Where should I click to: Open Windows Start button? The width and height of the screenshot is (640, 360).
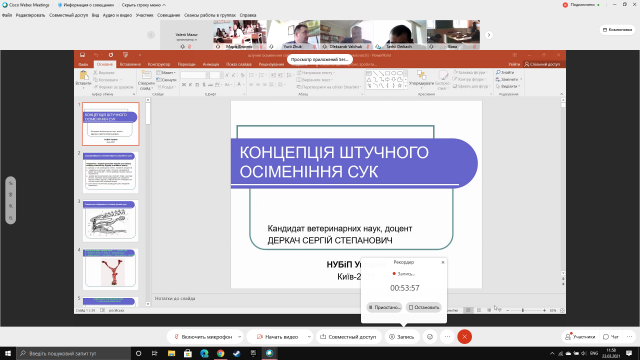pos(8,353)
